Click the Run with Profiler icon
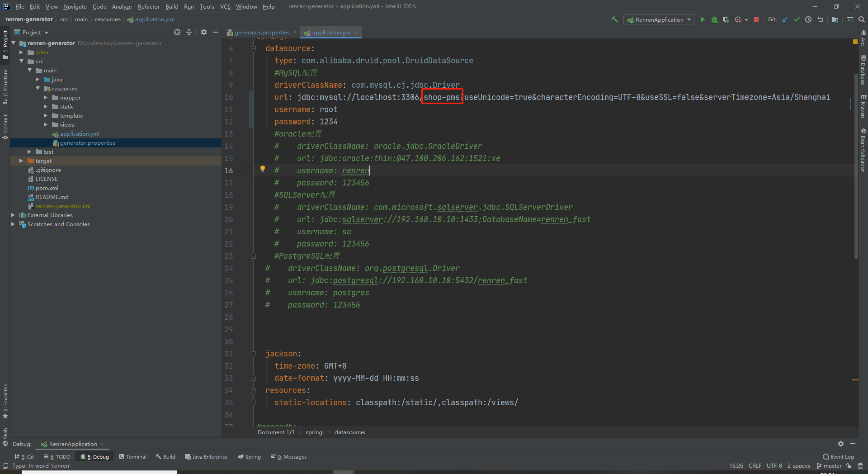This screenshot has height=474, width=868. click(x=738, y=19)
